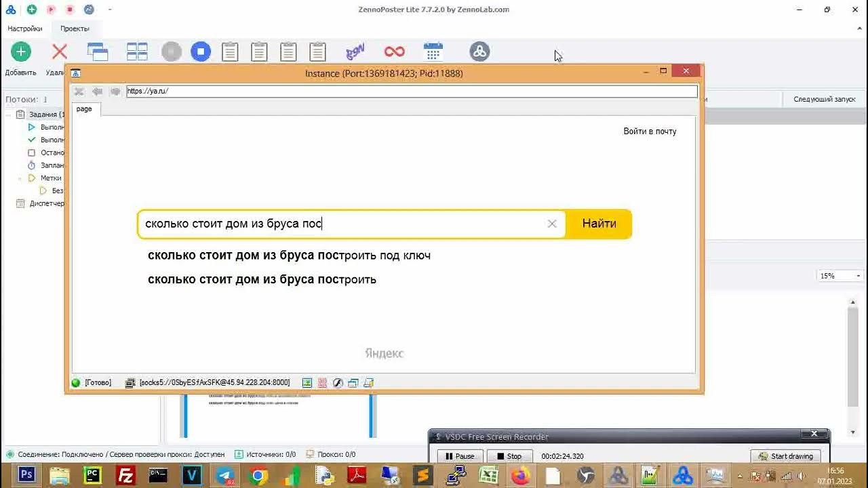
Task: Click Pause in VSDC Screen Recorder
Action: point(459,456)
